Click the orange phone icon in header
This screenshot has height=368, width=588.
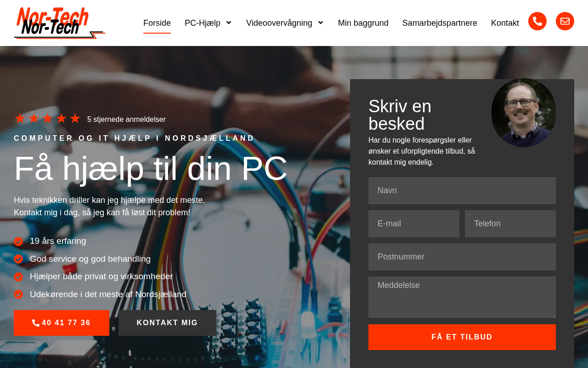(x=537, y=21)
